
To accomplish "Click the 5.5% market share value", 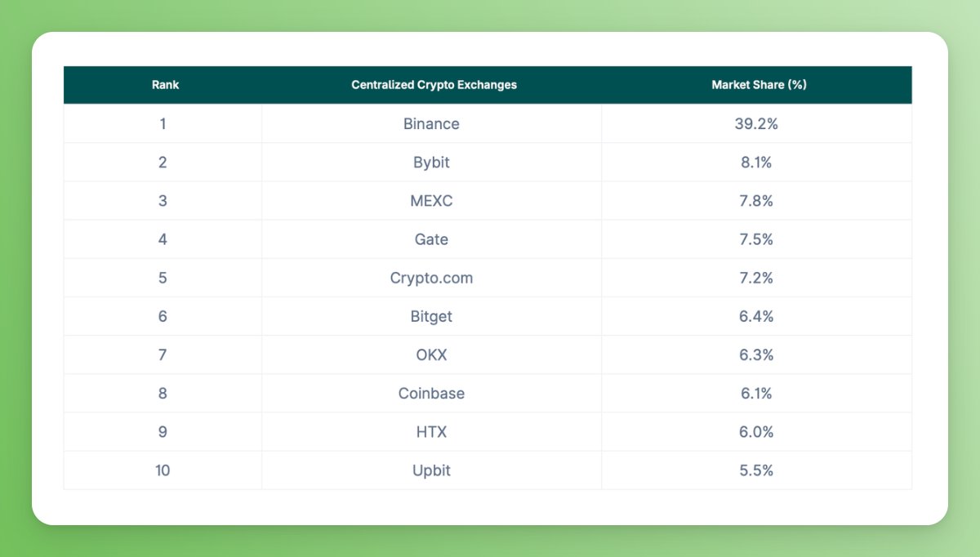I will point(756,470).
